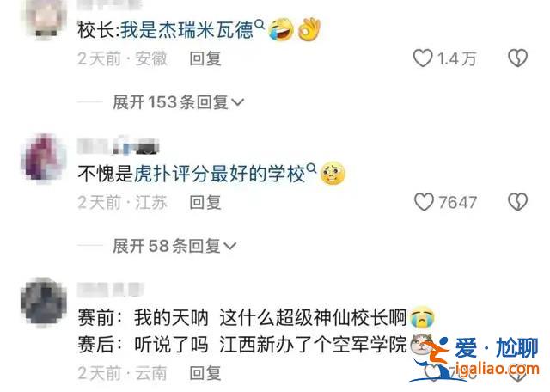
Task: Open the second commenter's pink avatar
Action: 44,159
